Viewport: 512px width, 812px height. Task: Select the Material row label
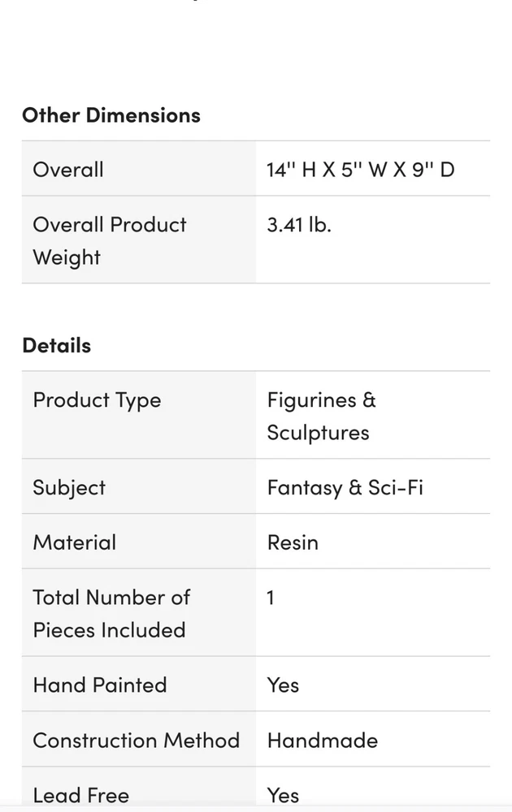(x=74, y=542)
